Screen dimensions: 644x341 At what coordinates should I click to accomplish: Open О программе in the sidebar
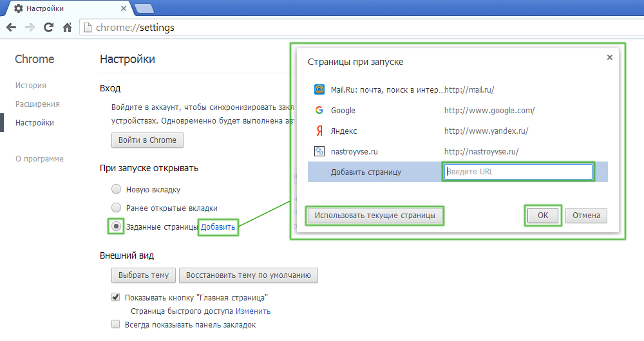click(x=39, y=159)
